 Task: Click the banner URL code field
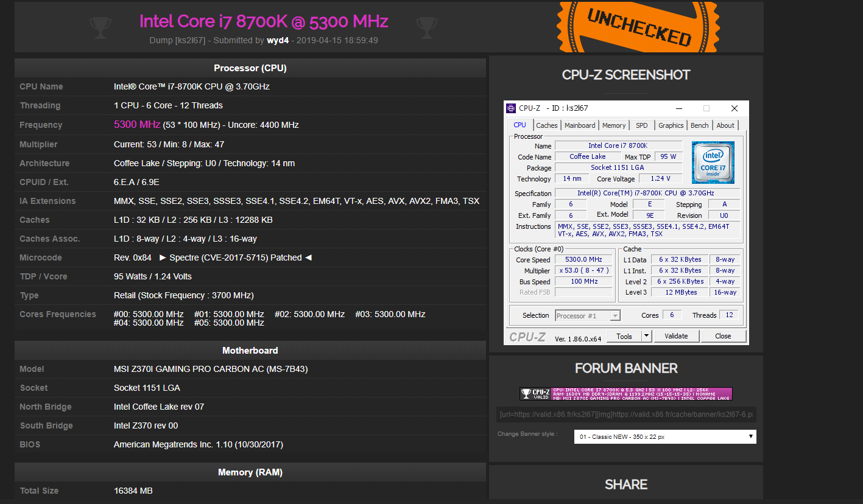pyautogui.click(x=626, y=415)
